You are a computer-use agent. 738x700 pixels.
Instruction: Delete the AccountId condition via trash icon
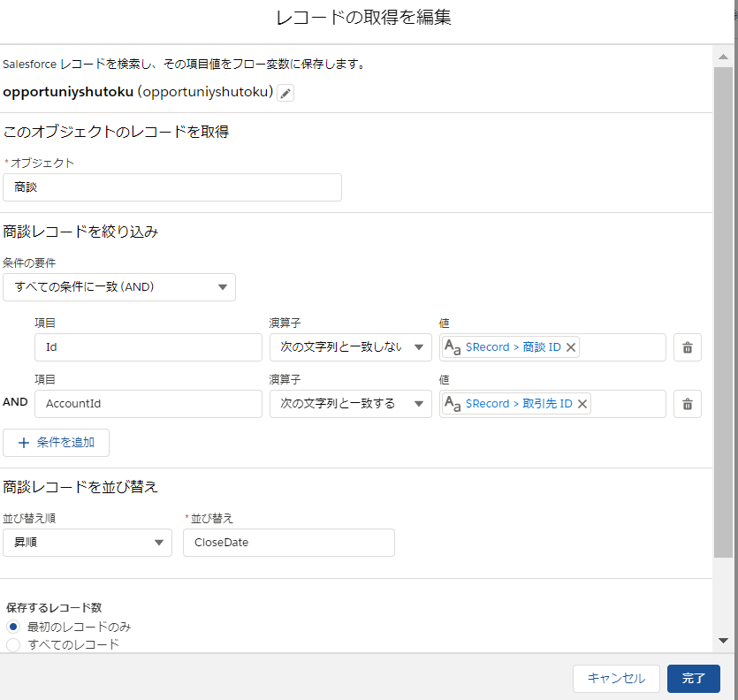(687, 404)
